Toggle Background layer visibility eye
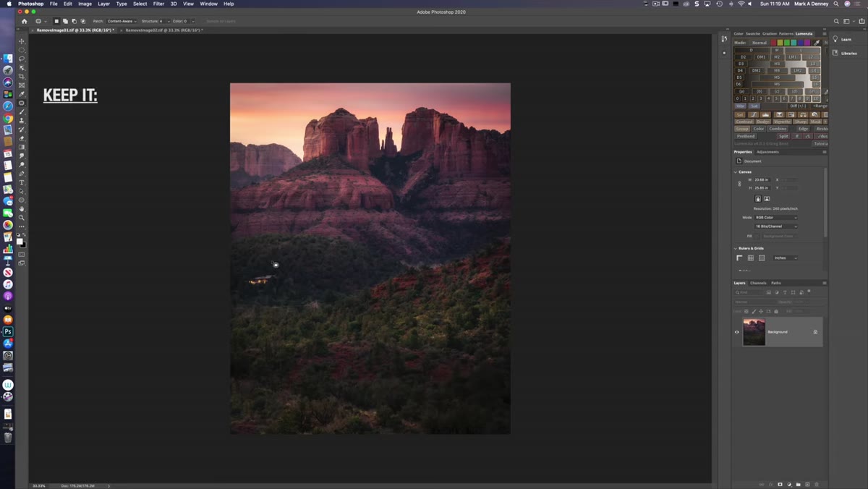This screenshot has height=489, width=868. coord(737,332)
